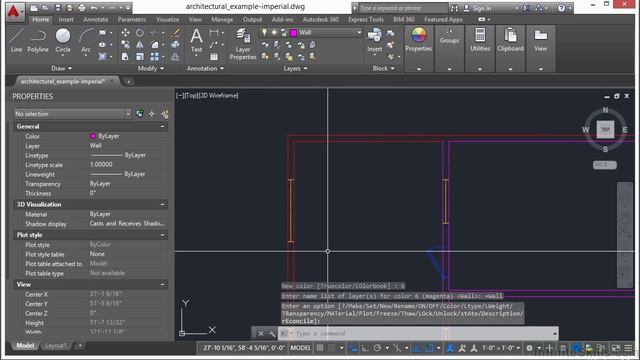
Task: Expand the Draw panel
Action: [61, 68]
